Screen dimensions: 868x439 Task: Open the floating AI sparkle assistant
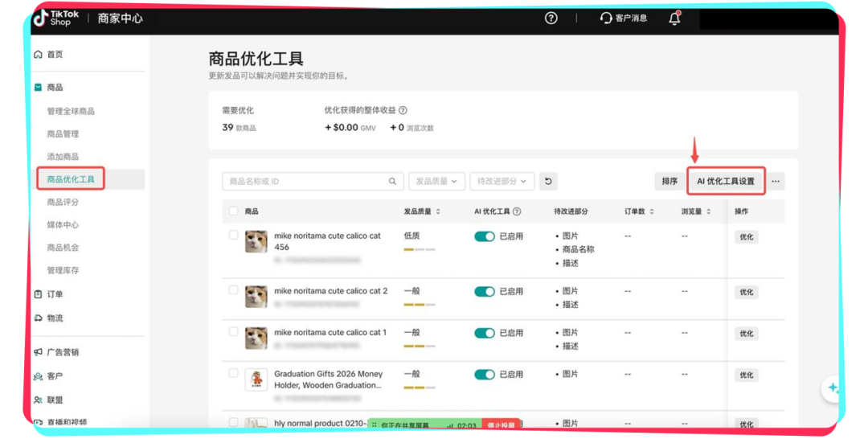coord(832,388)
